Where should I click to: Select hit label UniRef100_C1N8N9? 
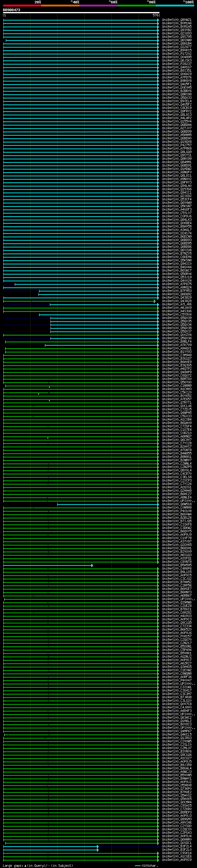tap(176, 386)
